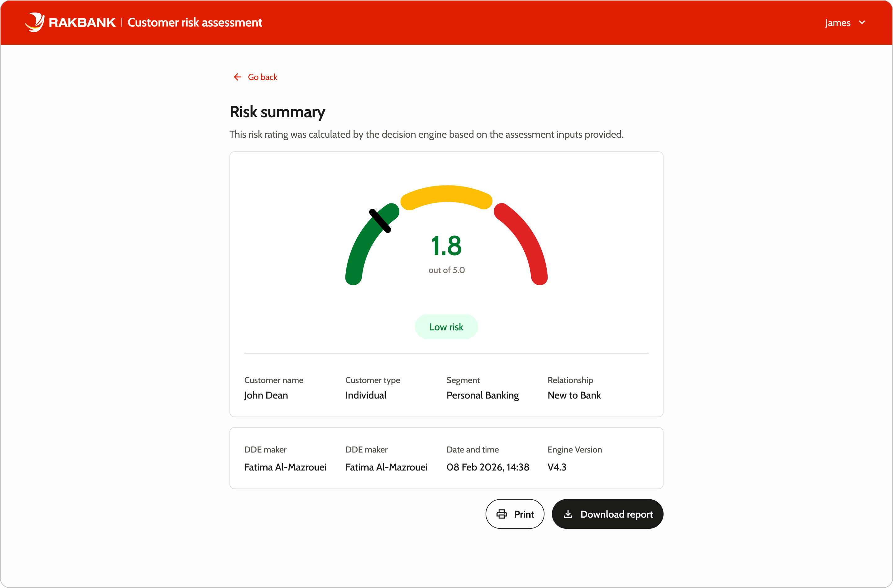Click the printer icon in Print button
This screenshot has height=588, width=893.
pyautogui.click(x=502, y=514)
